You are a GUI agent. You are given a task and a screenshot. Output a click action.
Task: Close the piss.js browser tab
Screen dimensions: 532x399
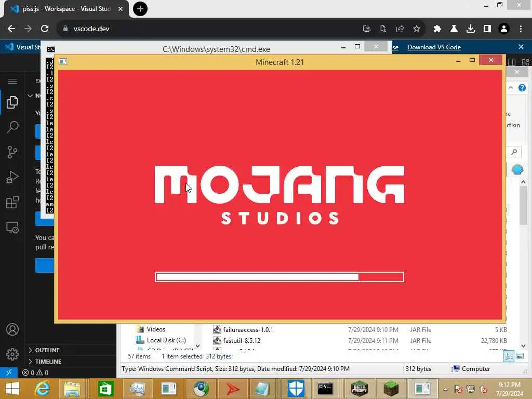coord(121,9)
